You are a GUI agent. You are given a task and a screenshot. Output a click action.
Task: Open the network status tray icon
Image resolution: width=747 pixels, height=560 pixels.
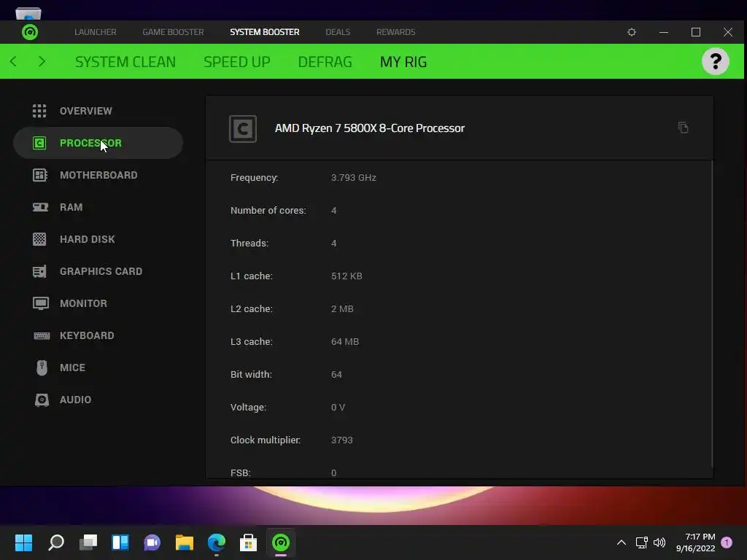tap(642, 542)
